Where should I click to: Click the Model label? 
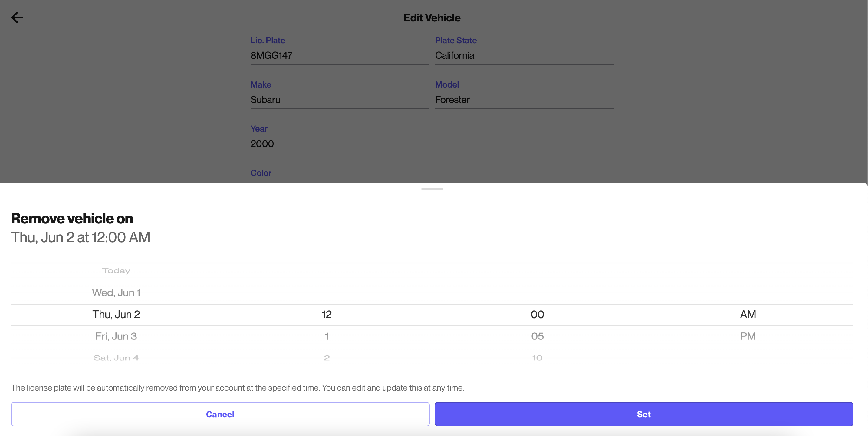(447, 85)
